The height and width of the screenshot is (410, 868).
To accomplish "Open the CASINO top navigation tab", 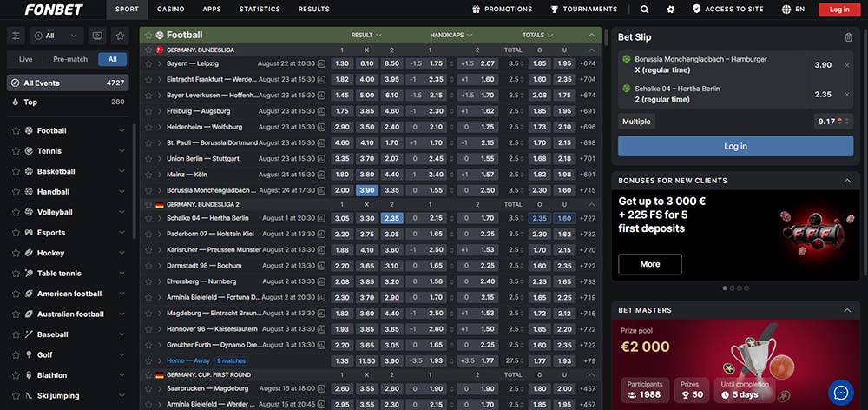I will [x=171, y=10].
